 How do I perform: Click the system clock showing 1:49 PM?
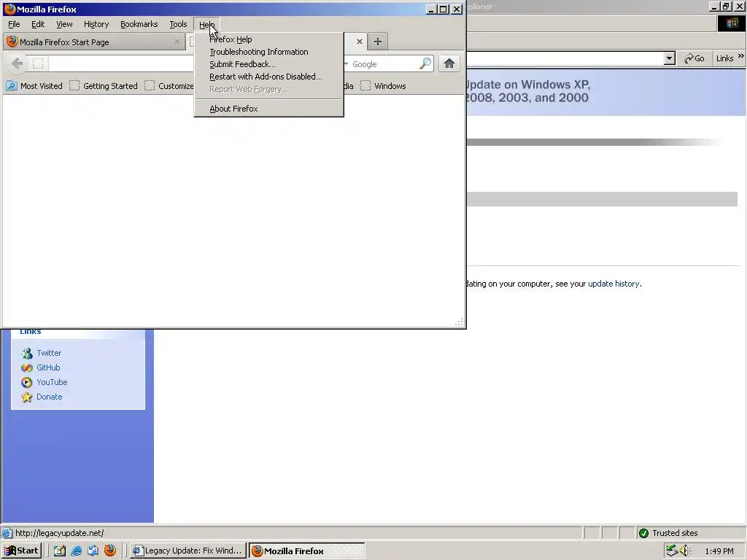(x=719, y=551)
